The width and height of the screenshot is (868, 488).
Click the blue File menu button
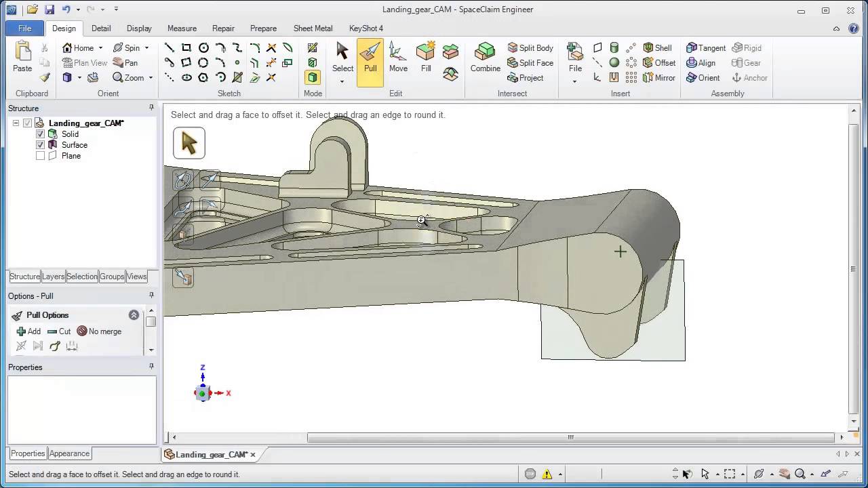[x=24, y=28]
